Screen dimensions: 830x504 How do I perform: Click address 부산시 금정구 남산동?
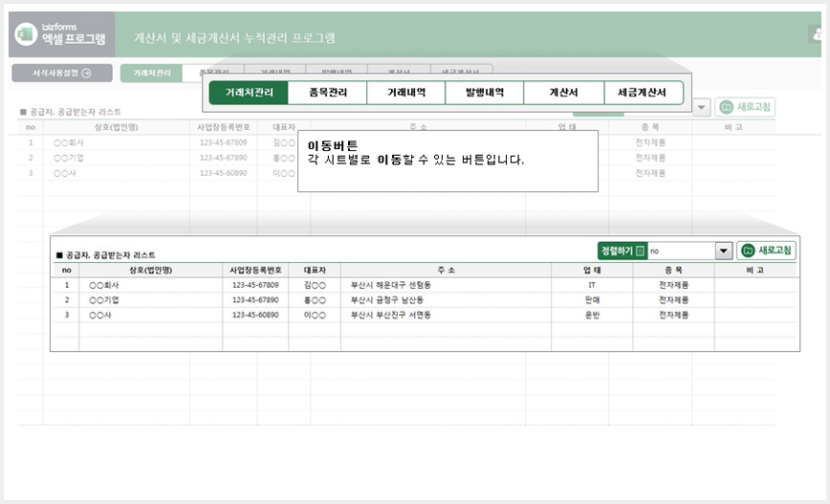386,299
